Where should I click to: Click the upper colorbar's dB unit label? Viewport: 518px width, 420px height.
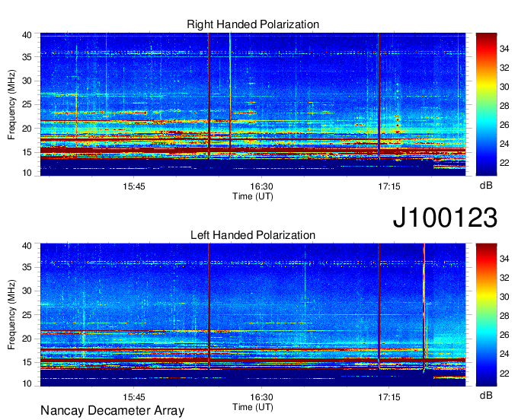tap(486, 186)
